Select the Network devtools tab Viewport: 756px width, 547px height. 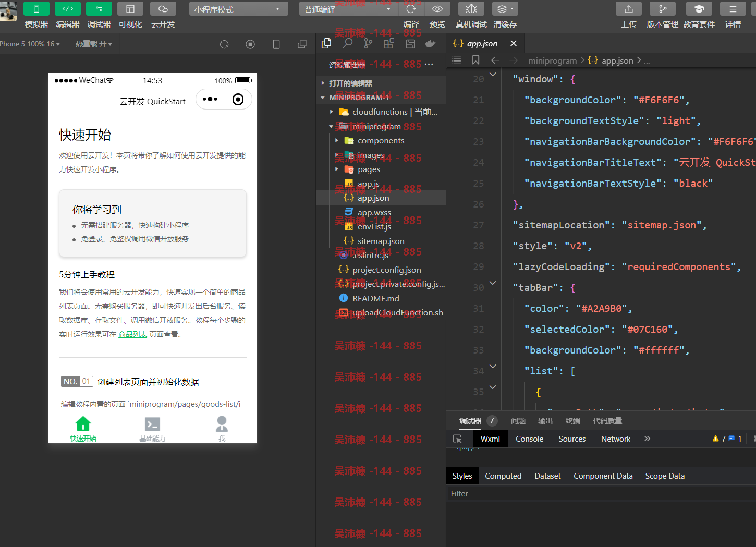click(x=616, y=439)
